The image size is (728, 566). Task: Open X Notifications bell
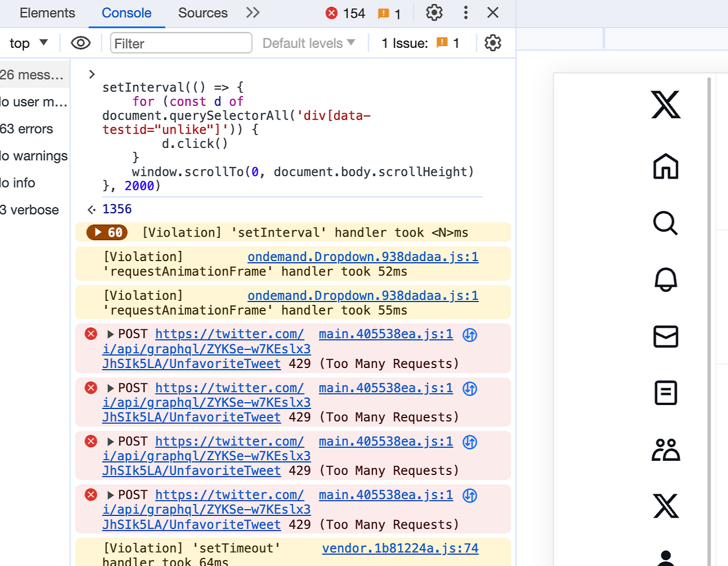click(665, 280)
